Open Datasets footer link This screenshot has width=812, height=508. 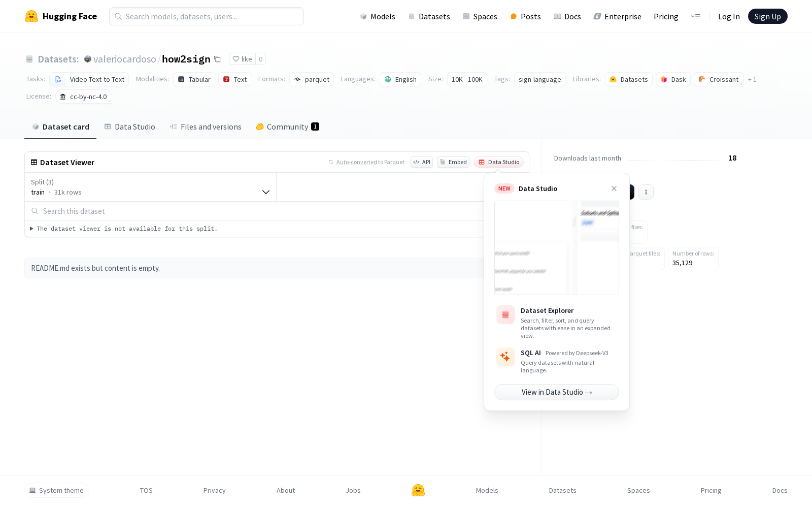coord(563,490)
